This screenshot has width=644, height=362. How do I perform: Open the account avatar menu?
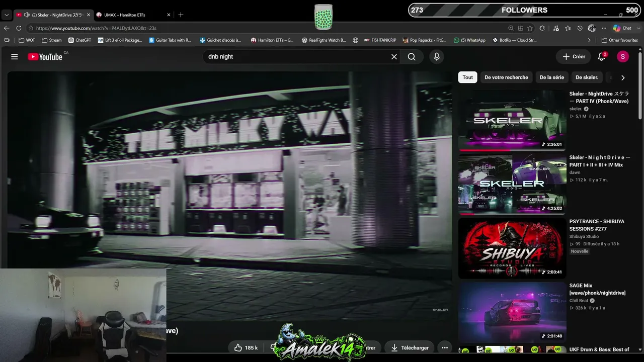tap(623, 57)
